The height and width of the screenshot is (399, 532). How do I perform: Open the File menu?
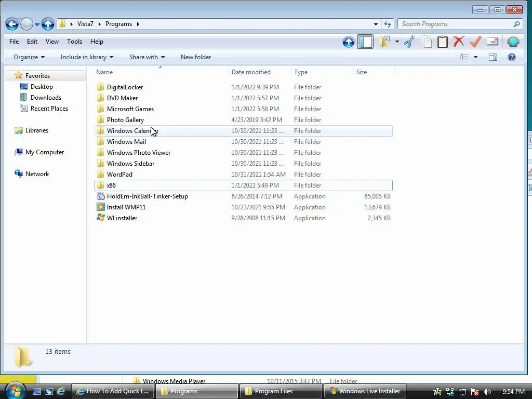(x=14, y=42)
